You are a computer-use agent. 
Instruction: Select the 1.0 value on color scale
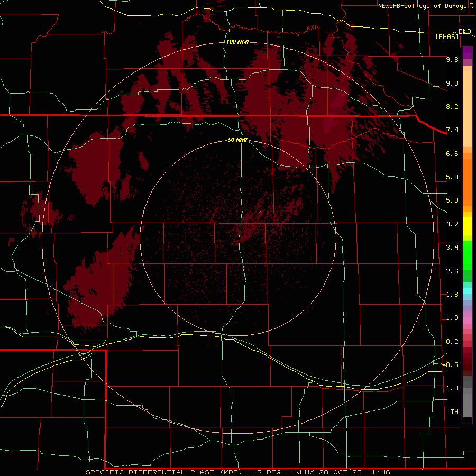(452, 318)
